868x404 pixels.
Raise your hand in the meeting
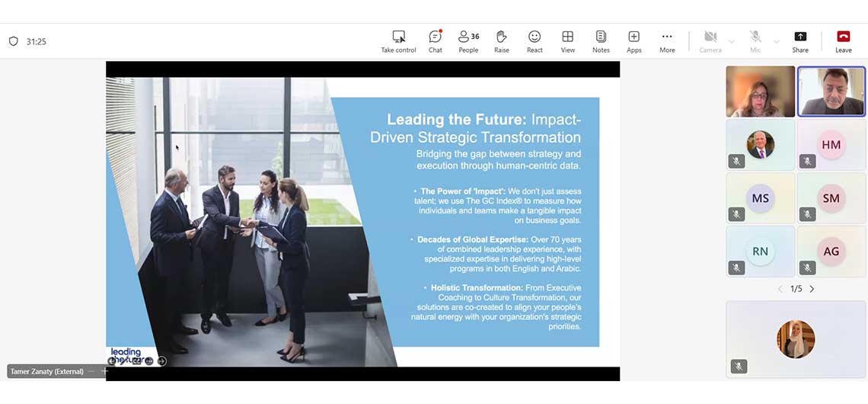click(501, 41)
